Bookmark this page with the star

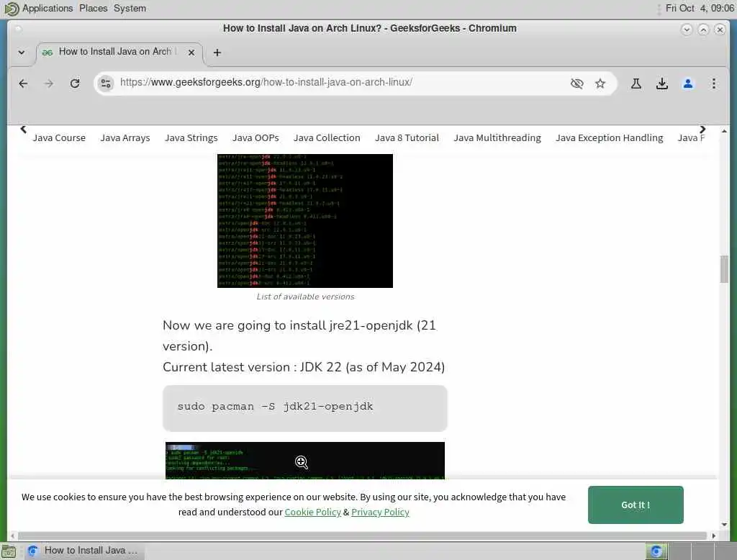[x=600, y=83]
